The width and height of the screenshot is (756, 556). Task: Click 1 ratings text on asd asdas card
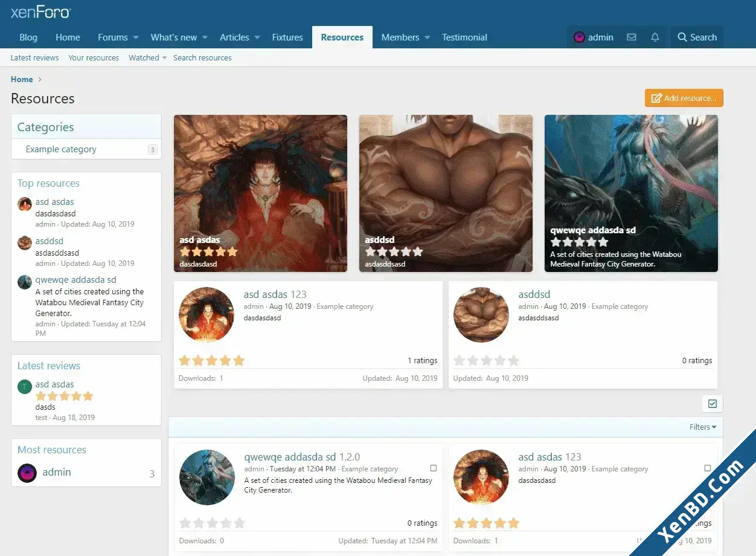pos(423,361)
